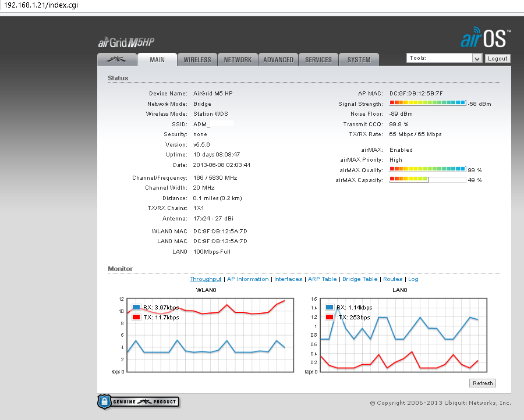Click the frequency value 166 / 5830 MHz
The image size is (524, 420).
click(215, 177)
